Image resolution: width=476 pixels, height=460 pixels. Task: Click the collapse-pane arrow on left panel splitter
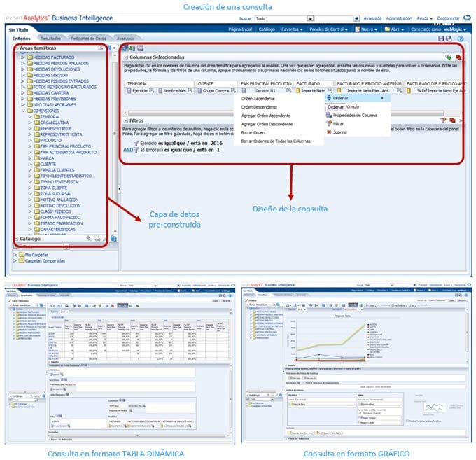tap(119, 188)
